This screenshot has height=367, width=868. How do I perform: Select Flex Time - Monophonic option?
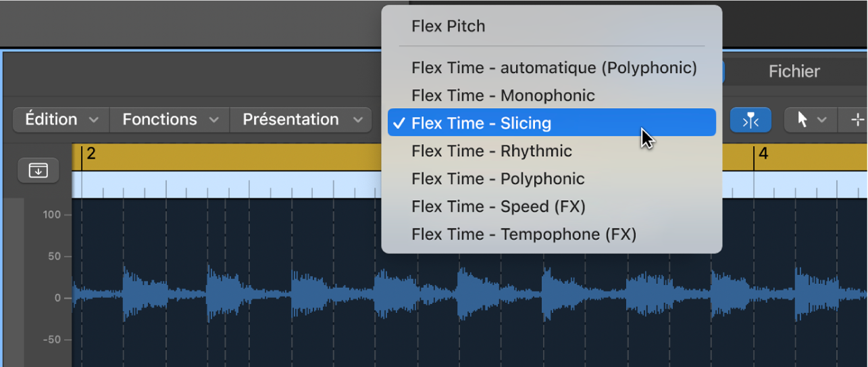point(503,95)
